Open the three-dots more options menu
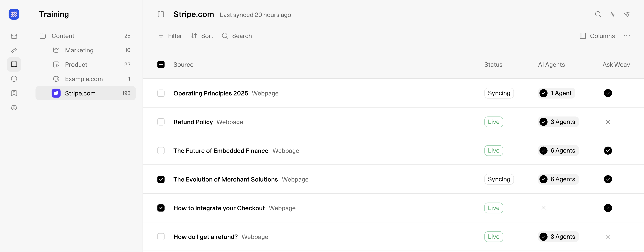Image resolution: width=644 pixels, height=252 pixels. pyautogui.click(x=627, y=36)
